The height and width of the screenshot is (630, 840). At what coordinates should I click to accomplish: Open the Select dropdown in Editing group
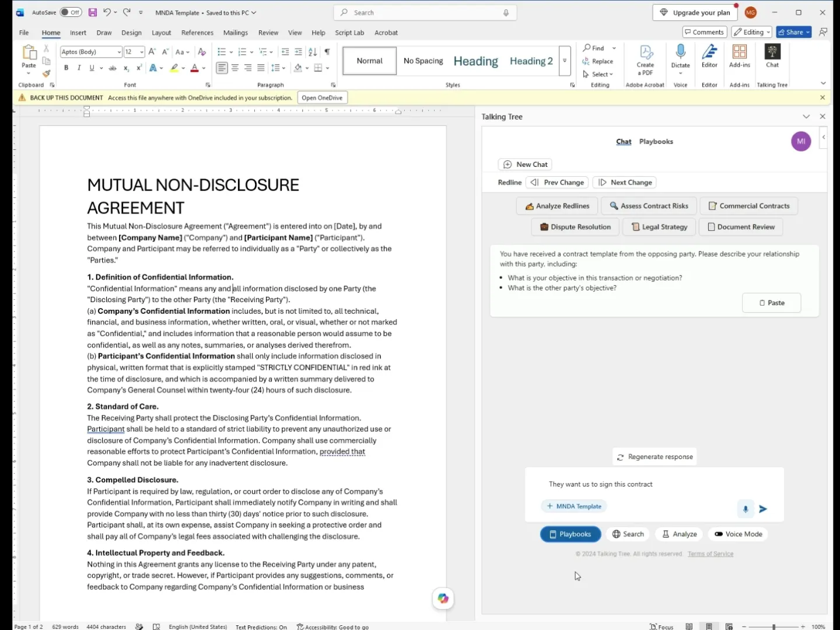pyautogui.click(x=598, y=74)
